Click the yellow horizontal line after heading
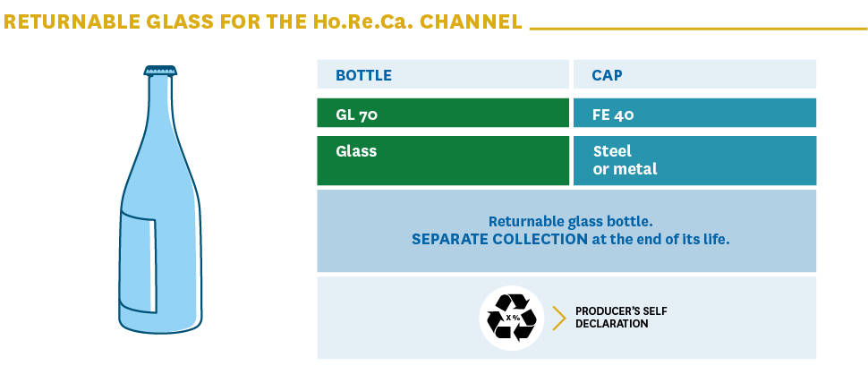The height and width of the screenshot is (374, 868). (698, 29)
